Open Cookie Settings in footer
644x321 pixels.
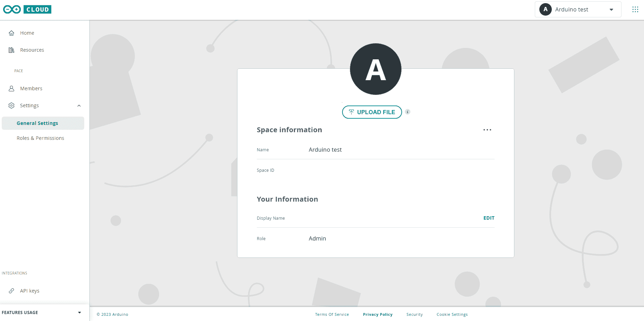[x=452, y=314]
